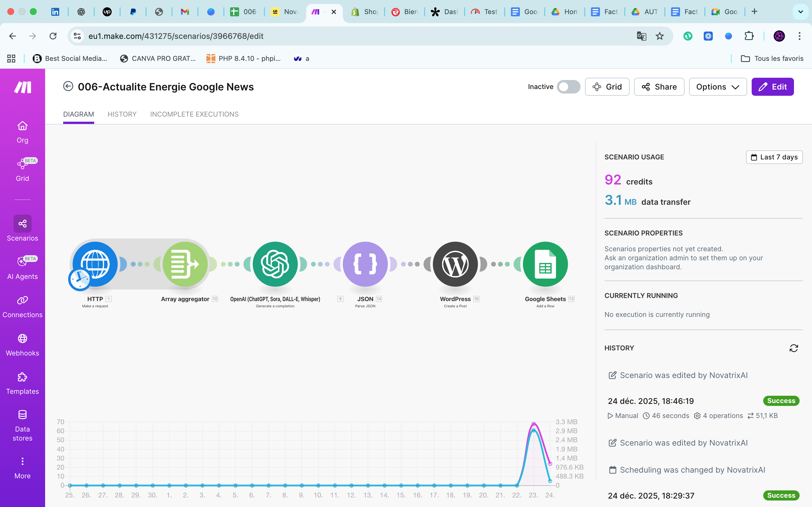Image resolution: width=812 pixels, height=507 pixels.
Task: Click the purple Edit button
Action: [773, 87]
